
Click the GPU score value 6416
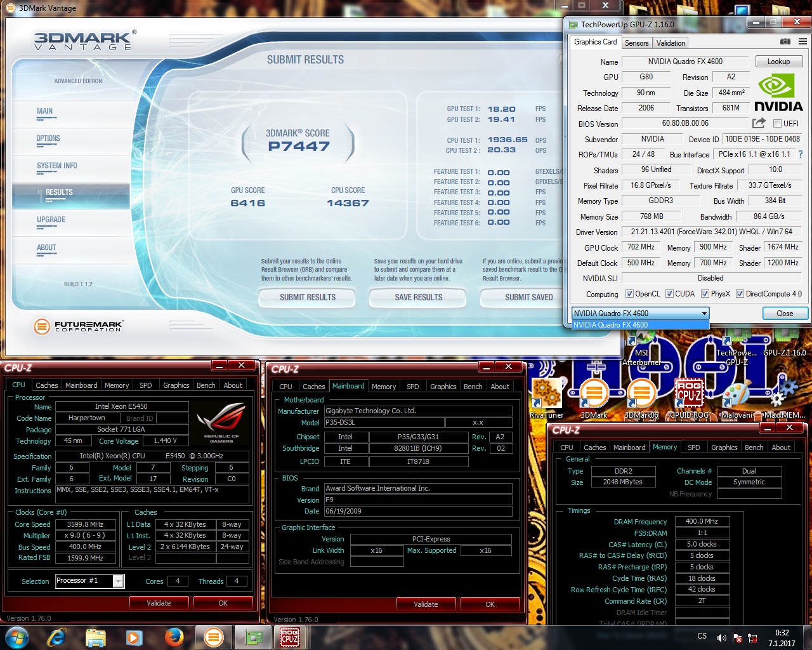[x=248, y=203]
